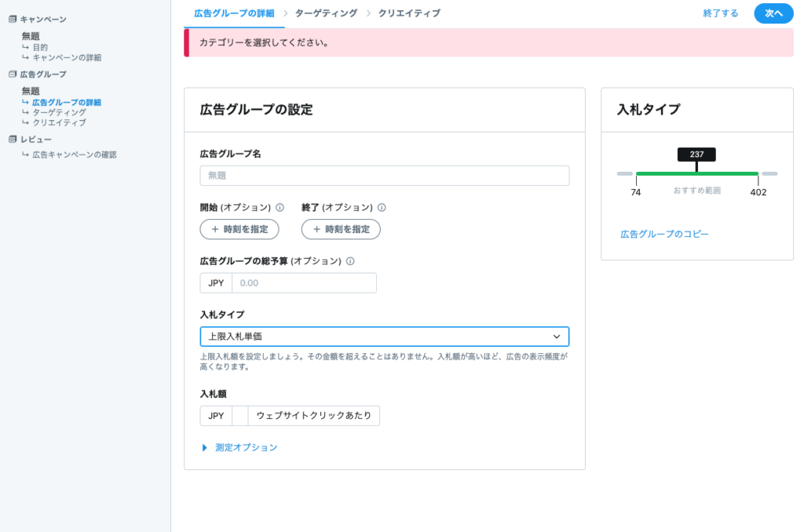Click the 入札額 JPY amount field
Screen dimensions: 804x532
click(239, 416)
